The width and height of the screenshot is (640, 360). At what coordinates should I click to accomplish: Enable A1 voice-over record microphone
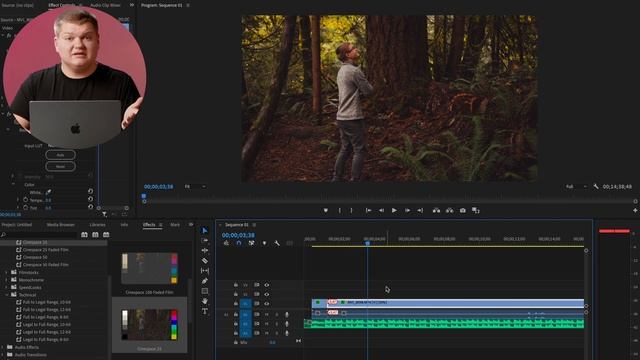pos(287,315)
